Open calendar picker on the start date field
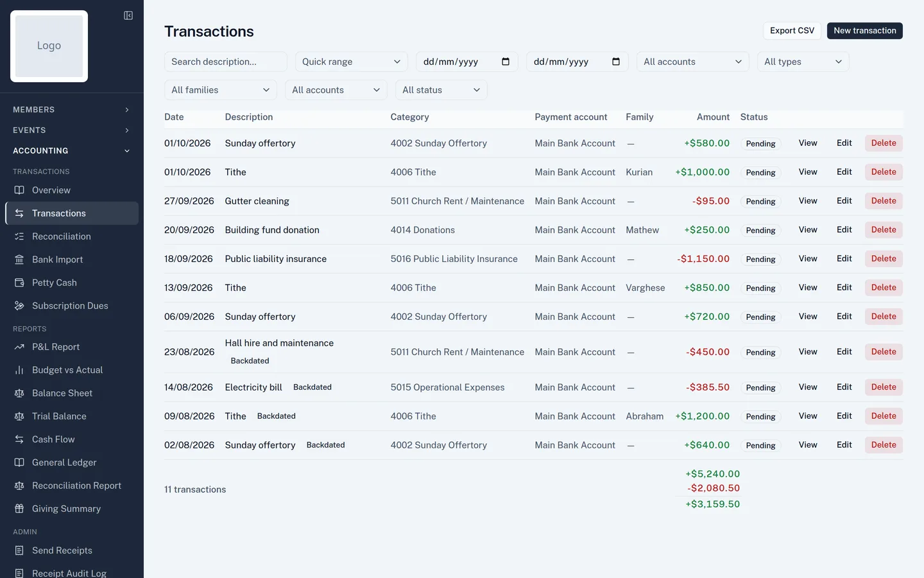Screen dimensions: 924x578 point(506,62)
